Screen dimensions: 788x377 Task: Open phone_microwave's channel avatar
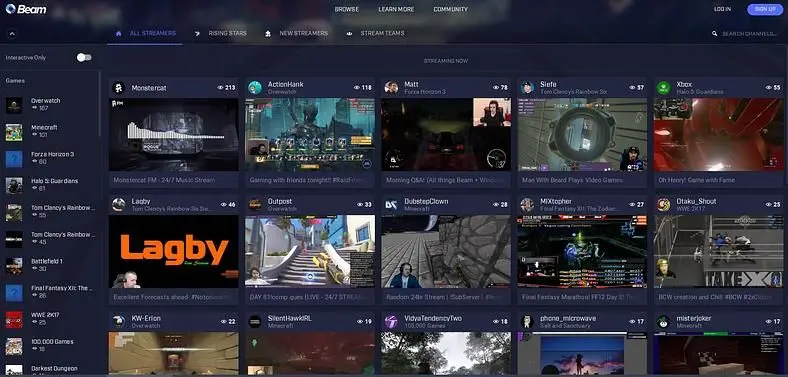[x=527, y=322]
